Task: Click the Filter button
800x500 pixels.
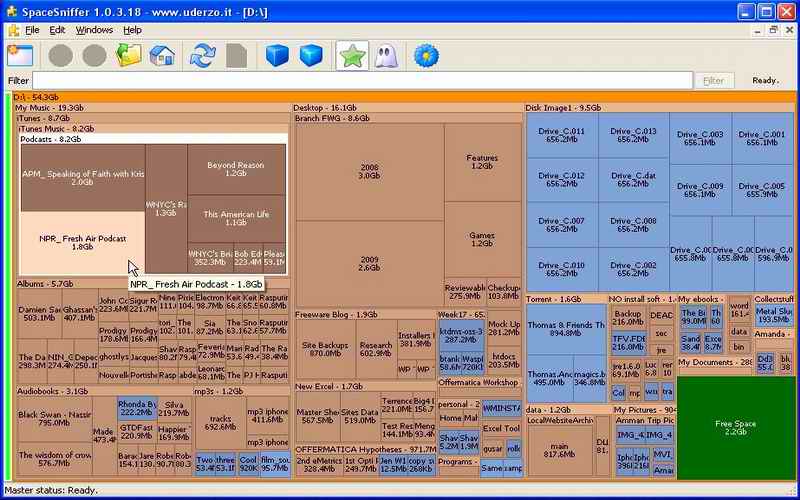Action: (713, 81)
